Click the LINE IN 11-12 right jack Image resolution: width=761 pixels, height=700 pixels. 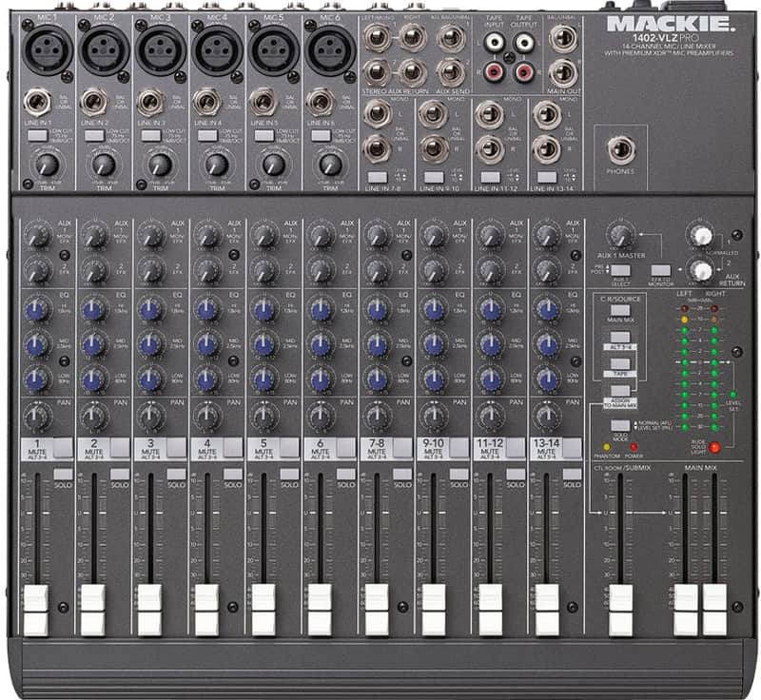point(489,149)
